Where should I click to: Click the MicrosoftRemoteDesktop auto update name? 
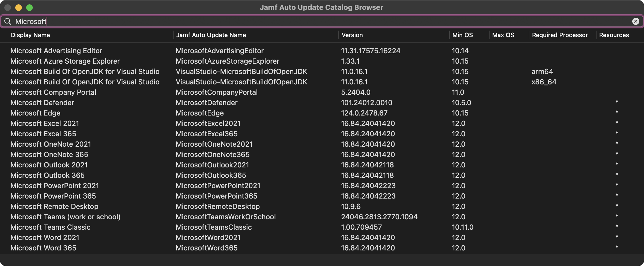point(218,206)
